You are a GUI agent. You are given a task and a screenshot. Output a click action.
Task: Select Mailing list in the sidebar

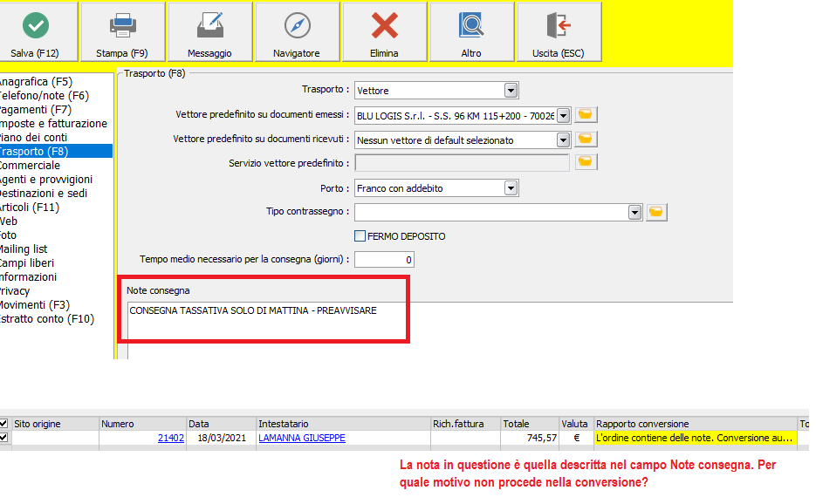point(24,249)
